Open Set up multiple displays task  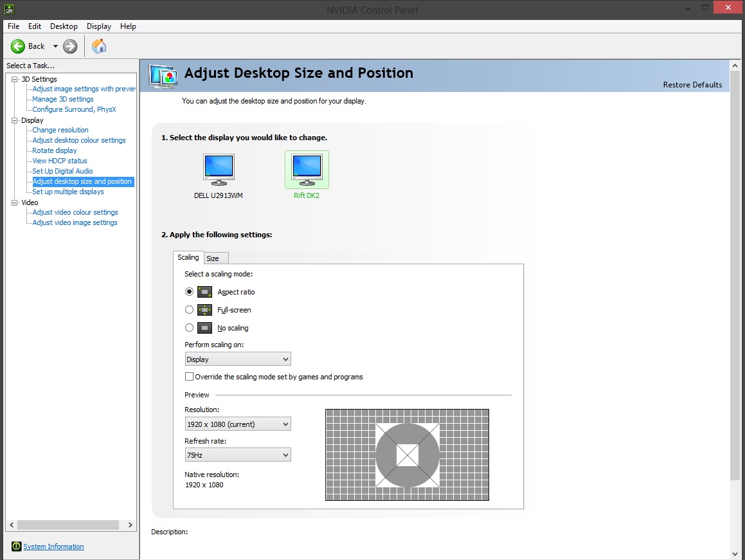[68, 192]
